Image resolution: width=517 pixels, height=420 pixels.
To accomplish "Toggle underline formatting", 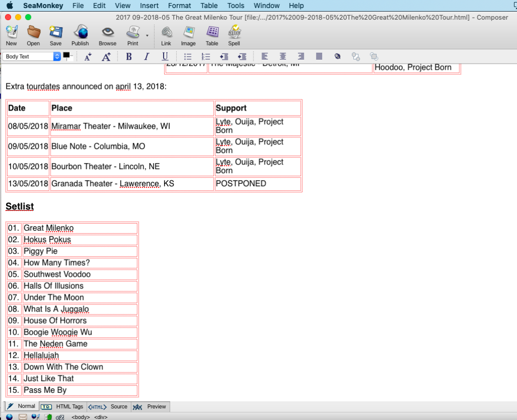I will pos(165,57).
